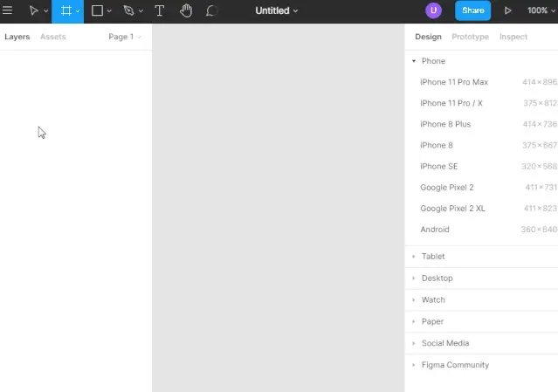Switch to the Inspect tab

(513, 37)
